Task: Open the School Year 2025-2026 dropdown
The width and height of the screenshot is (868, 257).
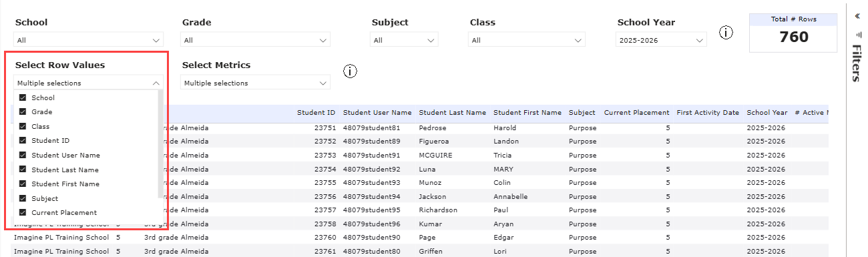Action: 660,40
